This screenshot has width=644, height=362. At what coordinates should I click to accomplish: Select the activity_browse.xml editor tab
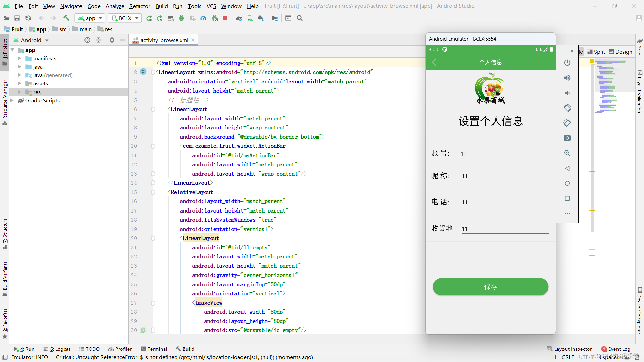point(164,40)
